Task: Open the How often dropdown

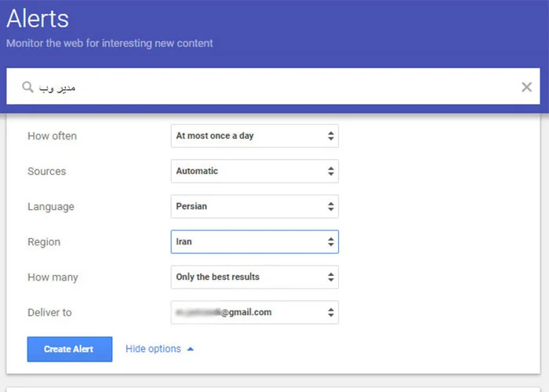Action: tap(255, 136)
